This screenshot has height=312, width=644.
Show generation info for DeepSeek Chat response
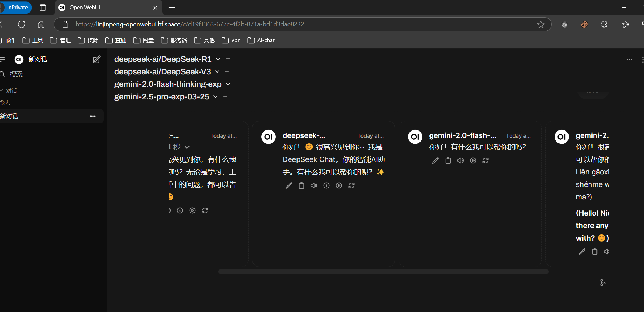click(x=326, y=185)
